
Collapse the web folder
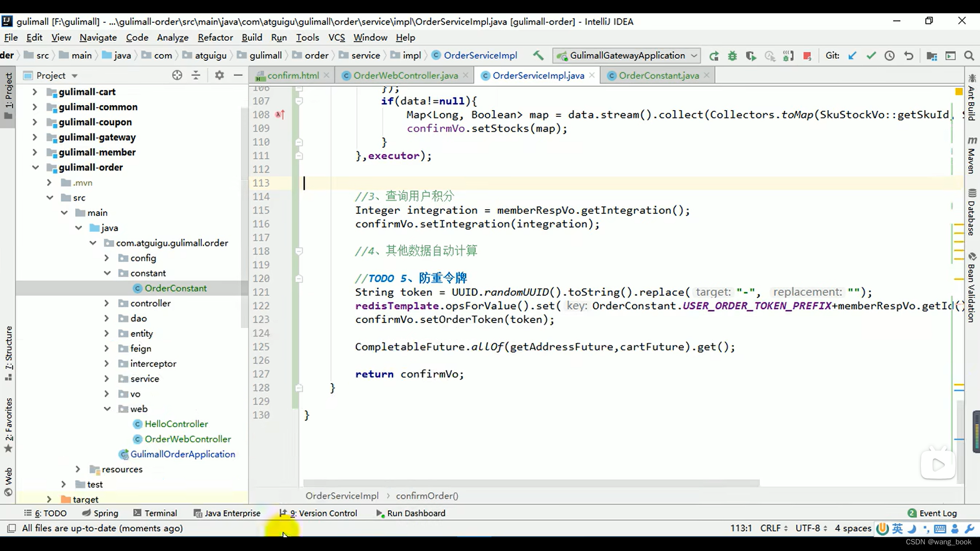[x=107, y=409]
